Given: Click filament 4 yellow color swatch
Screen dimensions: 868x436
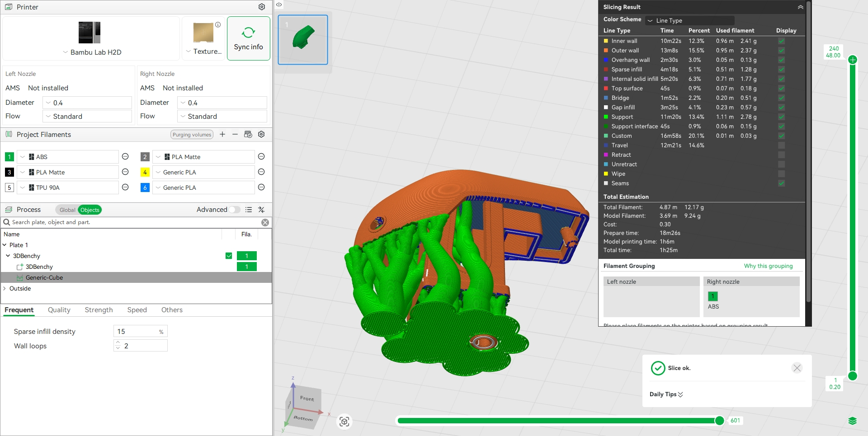Looking at the screenshot, I should pos(145,172).
